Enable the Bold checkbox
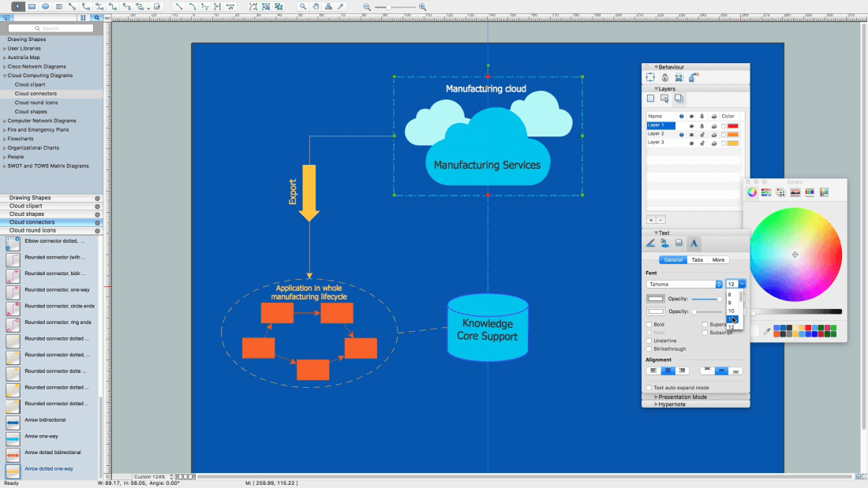This screenshot has width=868, height=488. 649,324
